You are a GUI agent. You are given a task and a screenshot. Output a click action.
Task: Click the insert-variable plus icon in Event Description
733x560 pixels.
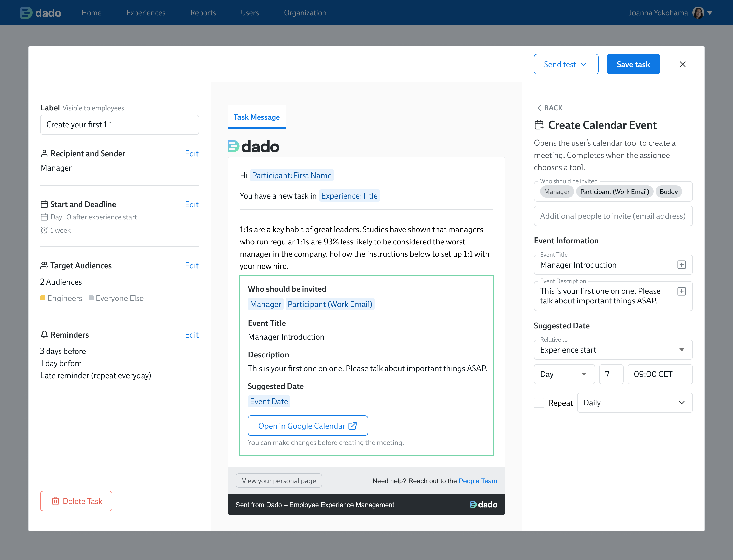(682, 291)
